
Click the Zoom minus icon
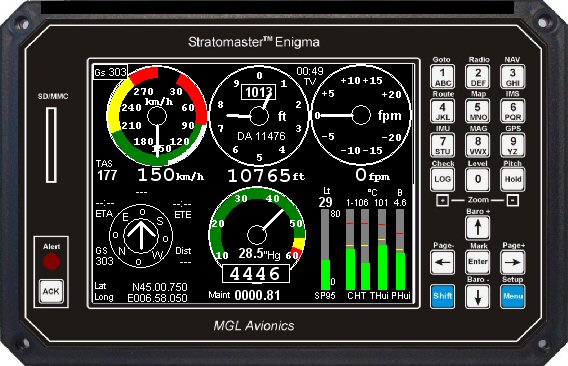point(513,200)
